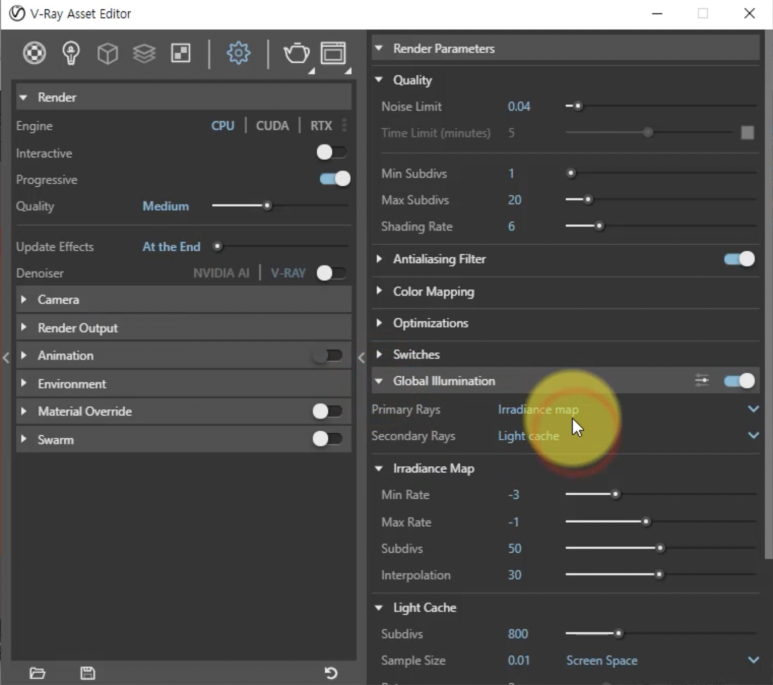
Task: Click the Interpolation value 30
Action: (514, 575)
